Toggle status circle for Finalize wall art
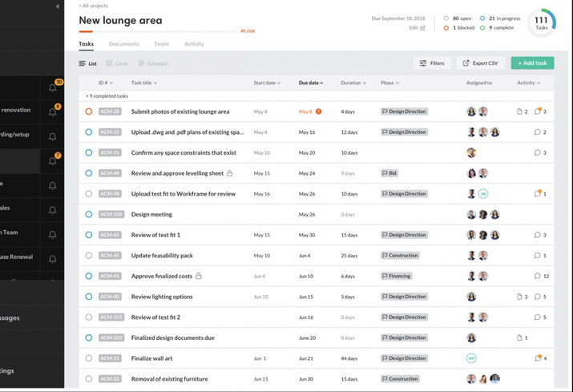The image size is (573, 392). point(88,358)
